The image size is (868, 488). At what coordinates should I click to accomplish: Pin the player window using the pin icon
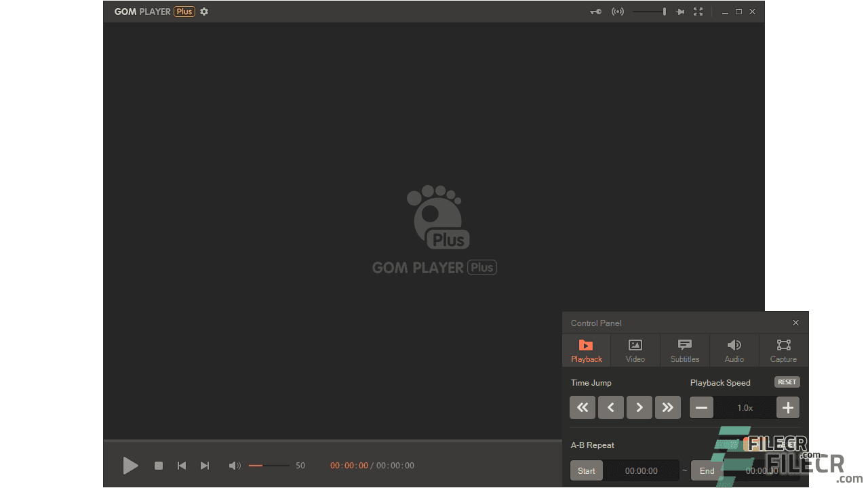click(679, 12)
